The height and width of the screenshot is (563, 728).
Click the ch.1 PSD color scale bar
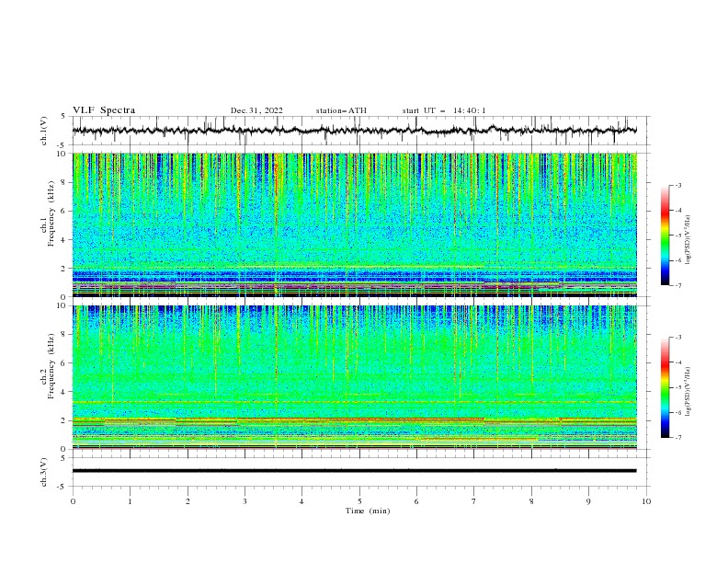(x=665, y=236)
